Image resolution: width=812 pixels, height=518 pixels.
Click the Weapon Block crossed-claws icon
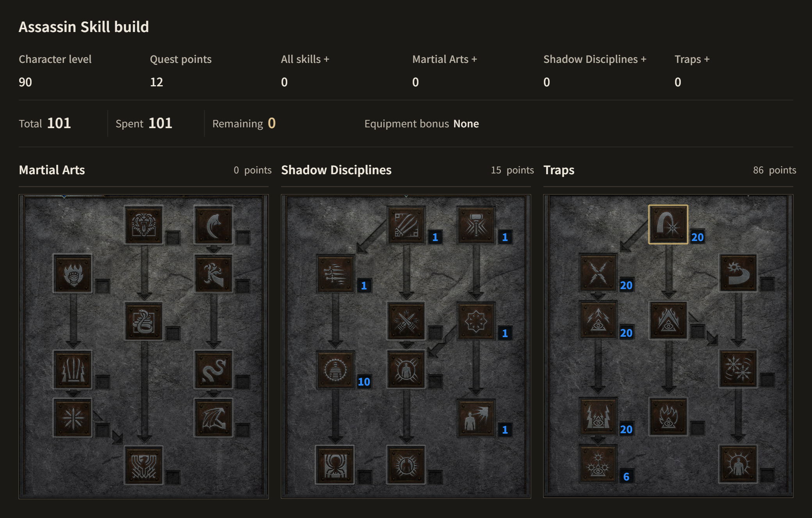point(406,321)
